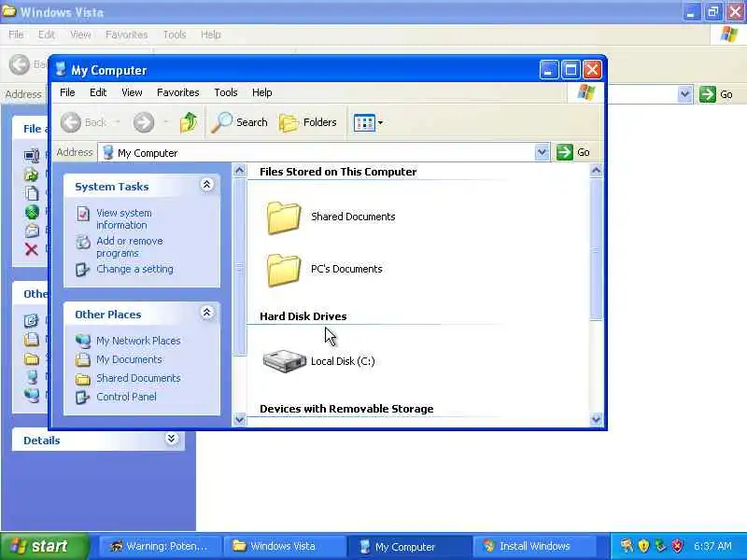Open the Tools menu in My Computer
747x560 pixels.
(x=226, y=92)
